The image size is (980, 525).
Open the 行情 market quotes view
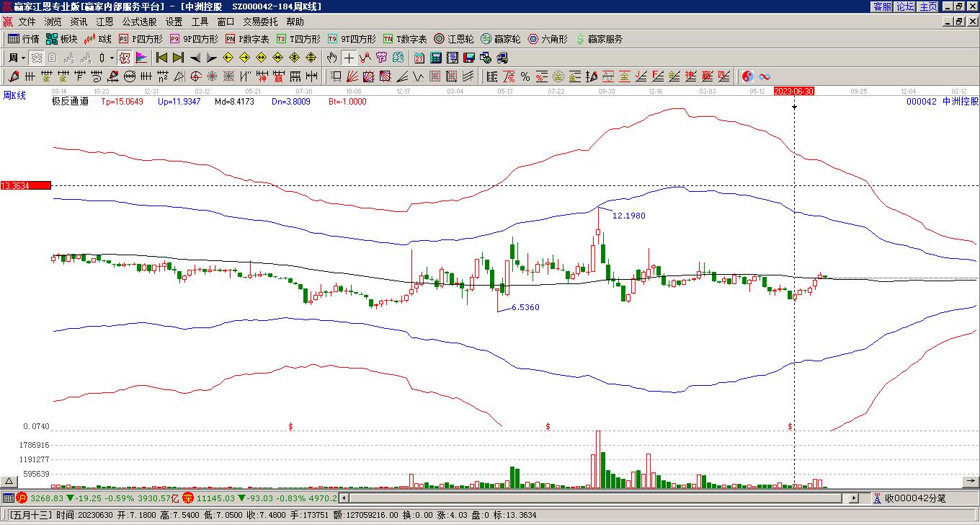[23, 39]
